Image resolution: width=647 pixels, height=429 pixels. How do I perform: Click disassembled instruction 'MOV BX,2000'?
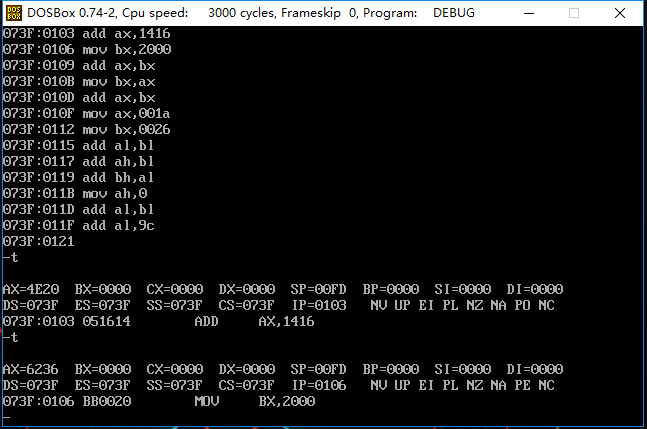click(255, 402)
